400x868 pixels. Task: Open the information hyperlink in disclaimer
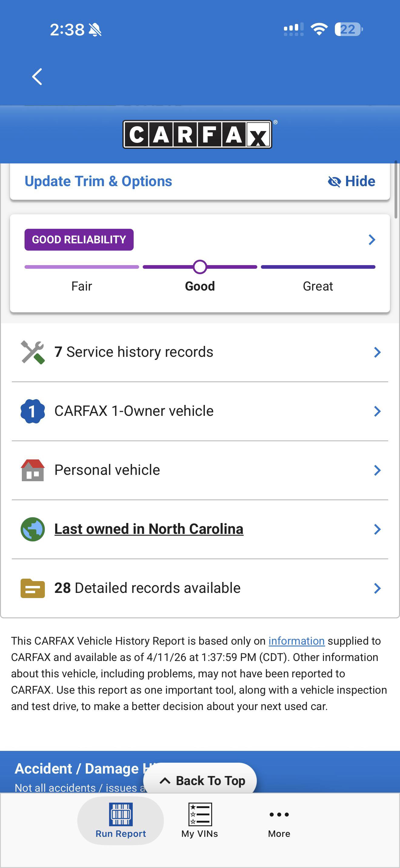(296, 641)
